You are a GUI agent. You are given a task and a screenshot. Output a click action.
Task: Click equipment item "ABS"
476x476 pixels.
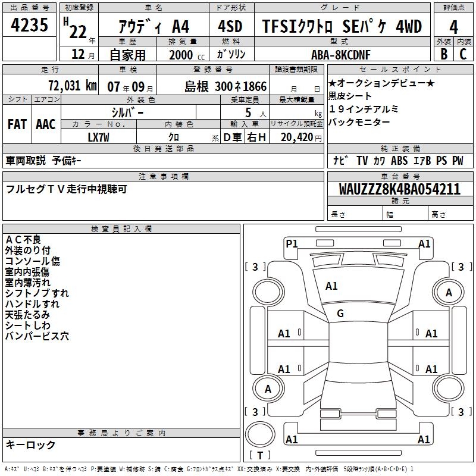tap(399, 160)
